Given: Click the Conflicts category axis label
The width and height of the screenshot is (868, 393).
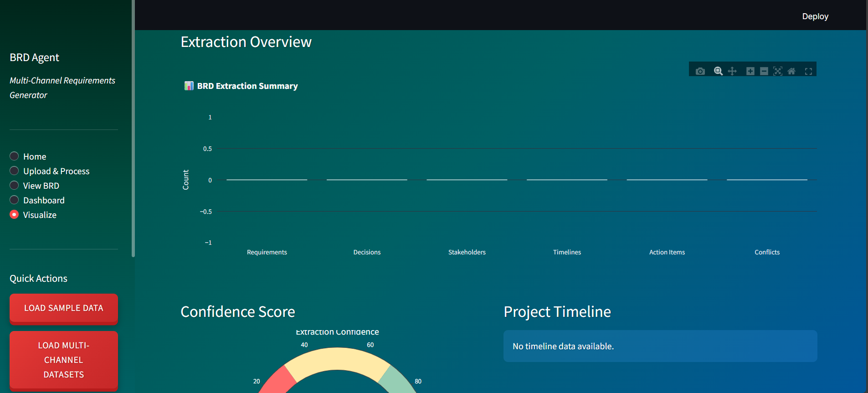Looking at the screenshot, I should [x=767, y=252].
